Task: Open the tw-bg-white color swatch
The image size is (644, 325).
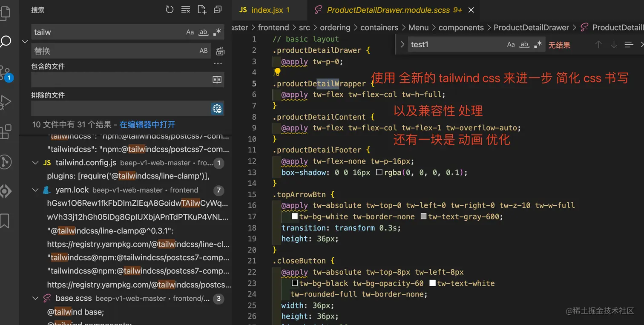Action: click(x=295, y=216)
